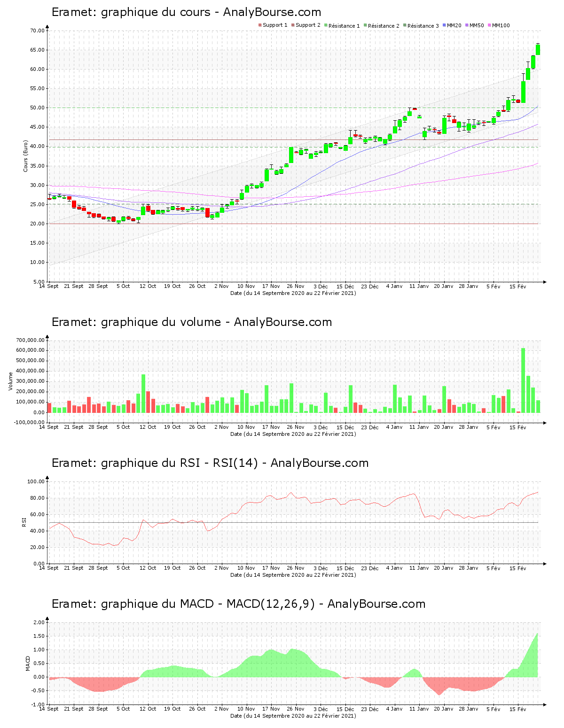Click 70.00 on the price axis
This screenshot has height=728, width=564.
coord(38,31)
